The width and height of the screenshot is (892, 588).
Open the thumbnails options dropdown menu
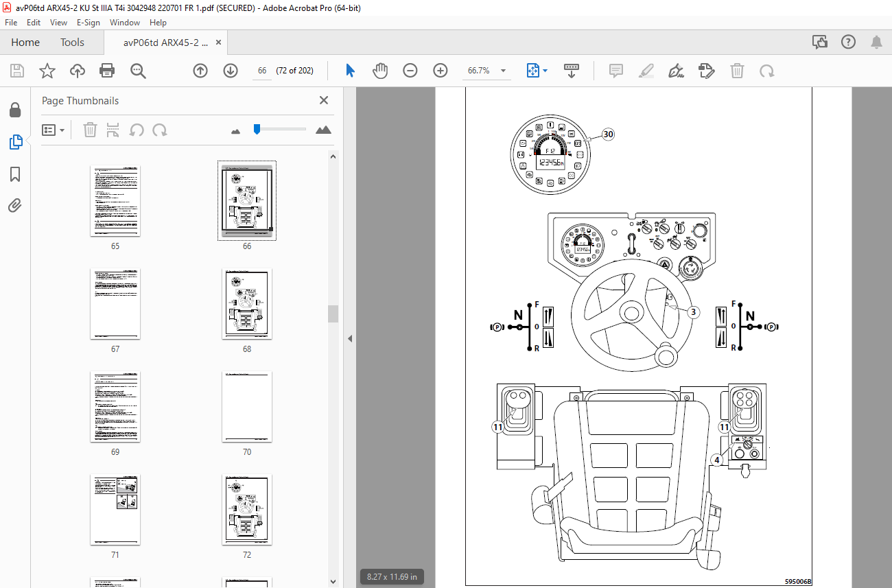(54, 130)
